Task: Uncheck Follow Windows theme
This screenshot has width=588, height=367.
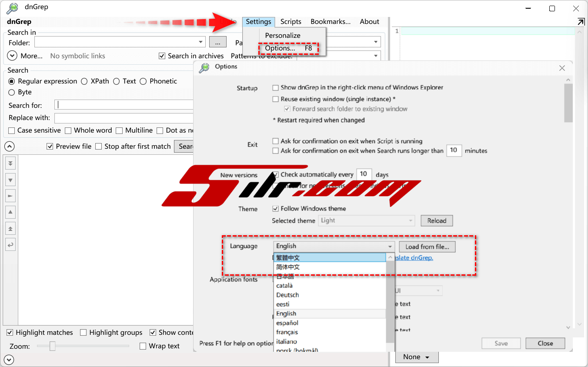Action: 275,209
